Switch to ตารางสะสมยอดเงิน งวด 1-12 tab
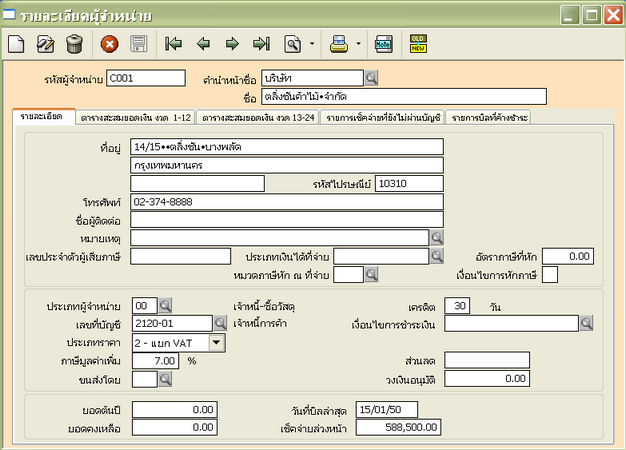626x450 pixels. [x=135, y=118]
